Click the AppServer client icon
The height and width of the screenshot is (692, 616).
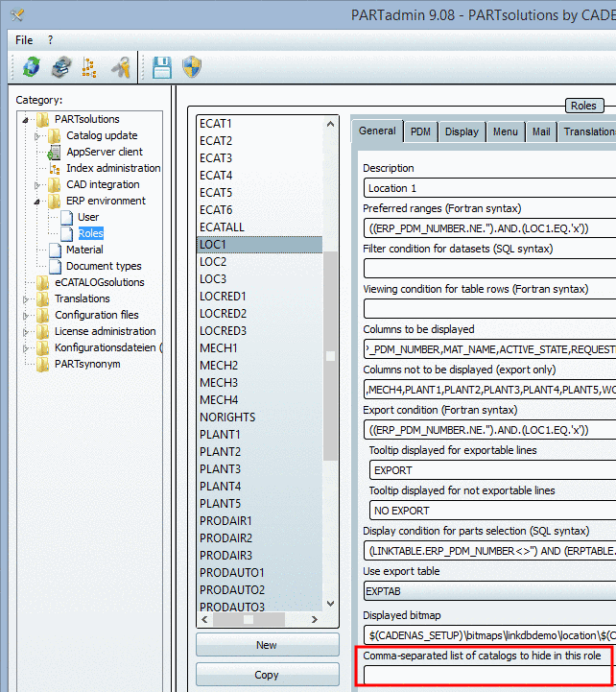pyautogui.click(x=55, y=153)
